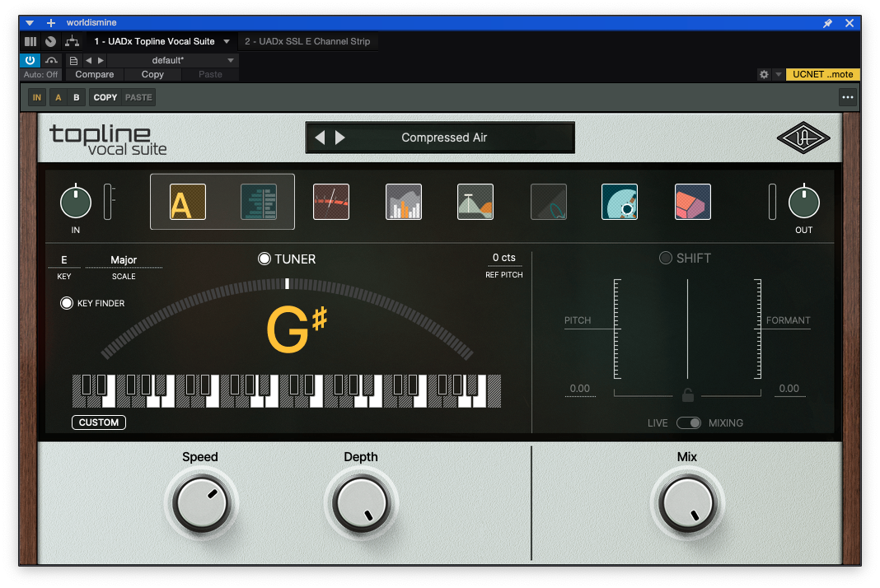Toggle the TUNER enable radio
880x588 pixels.
point(264,259)
